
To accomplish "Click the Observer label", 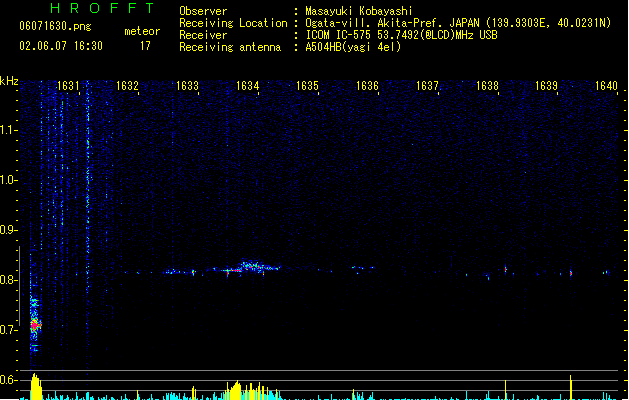I will click(x=203, y=11).
